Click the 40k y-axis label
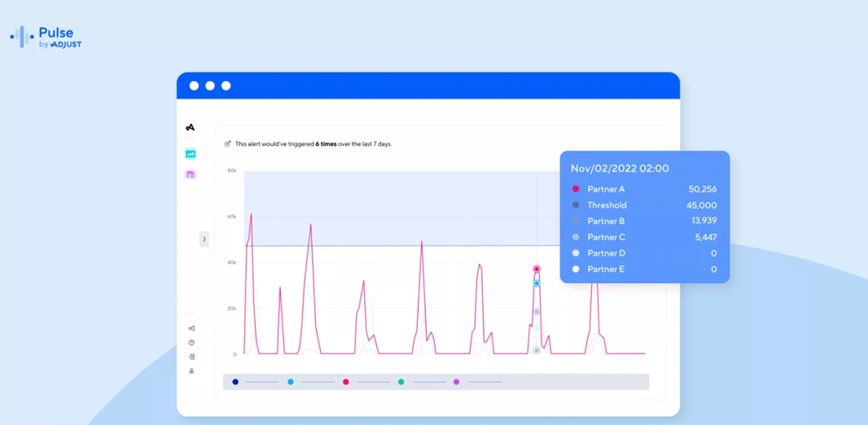The image size is (868, 425). [x=232, y=262]
